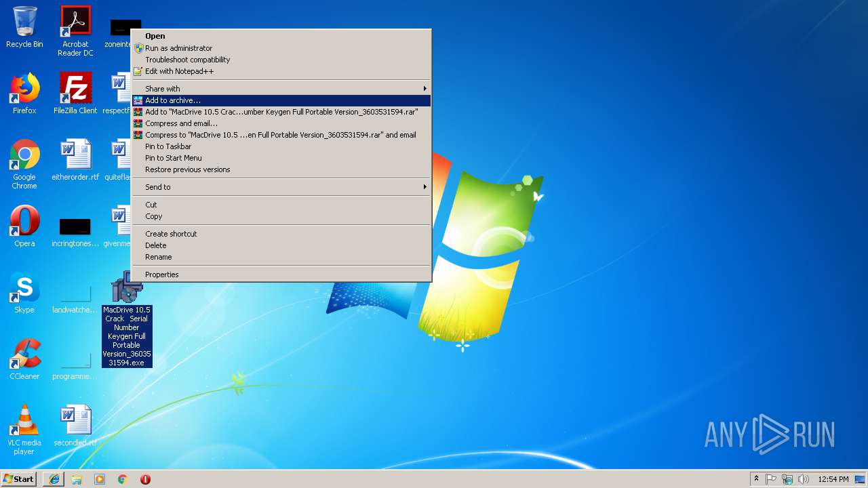868x488 pixels.
Task: Choose Restore previous versions
Action: (x=281, y=169)
